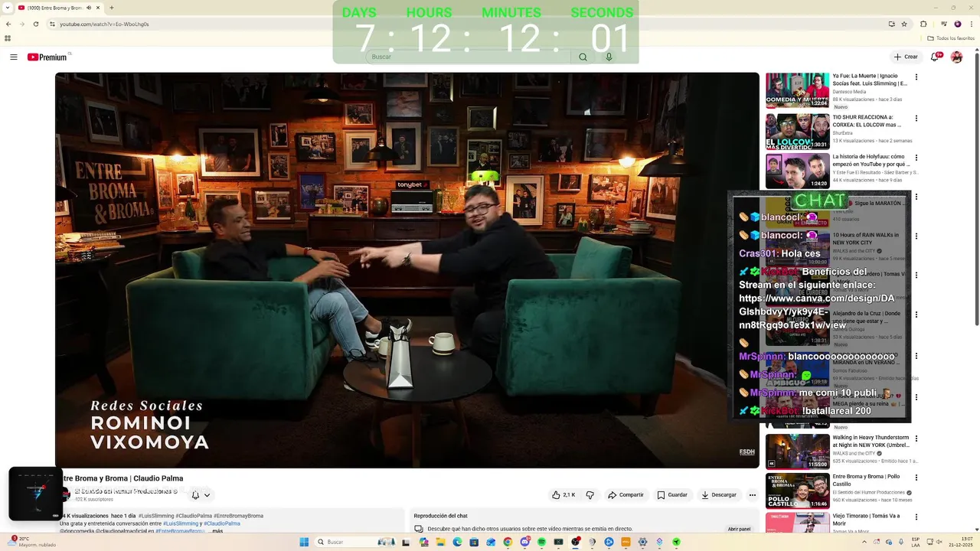Dislike the video with thumbs-down icon
Screen dimensions: 980x551
click(x=590, y=495)
